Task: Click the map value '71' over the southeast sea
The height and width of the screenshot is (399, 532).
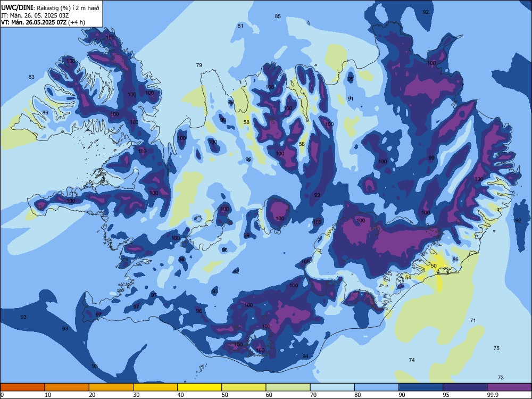Action: point(473,321)
